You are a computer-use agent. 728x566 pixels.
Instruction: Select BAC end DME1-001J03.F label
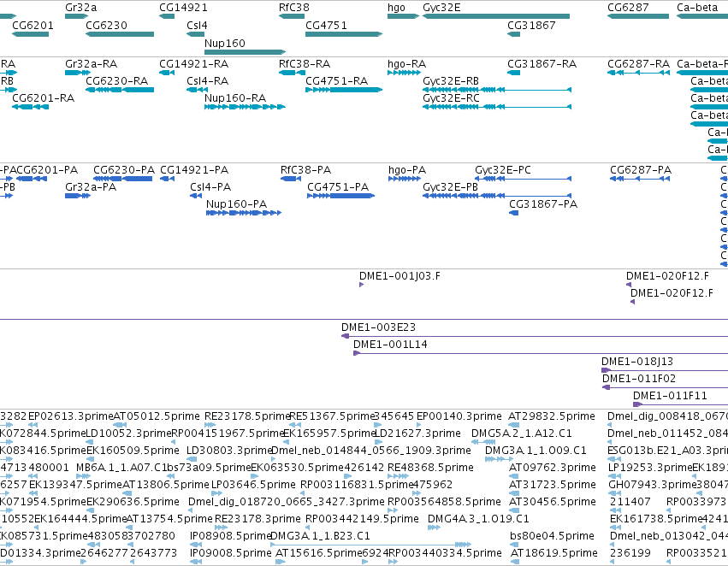pos(400,276)
